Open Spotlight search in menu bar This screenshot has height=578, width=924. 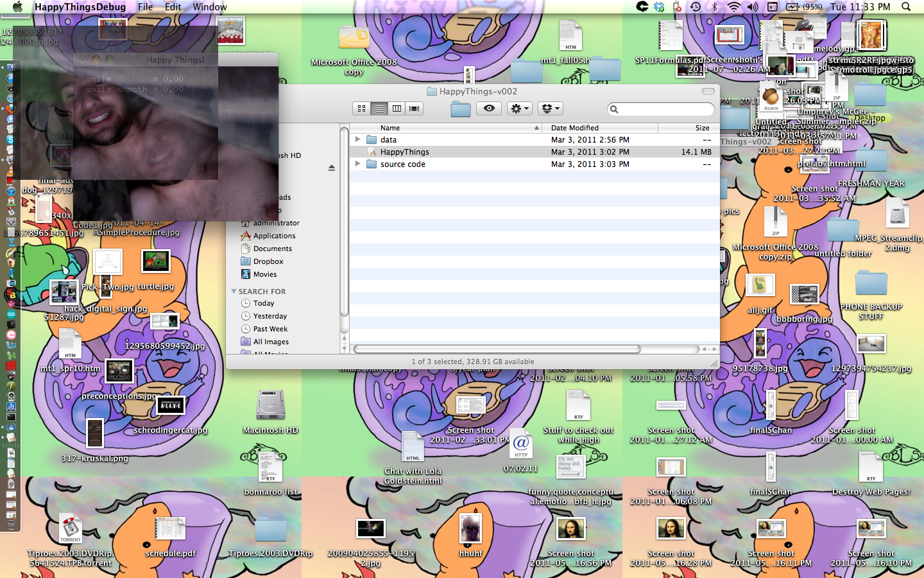[906, 6]
